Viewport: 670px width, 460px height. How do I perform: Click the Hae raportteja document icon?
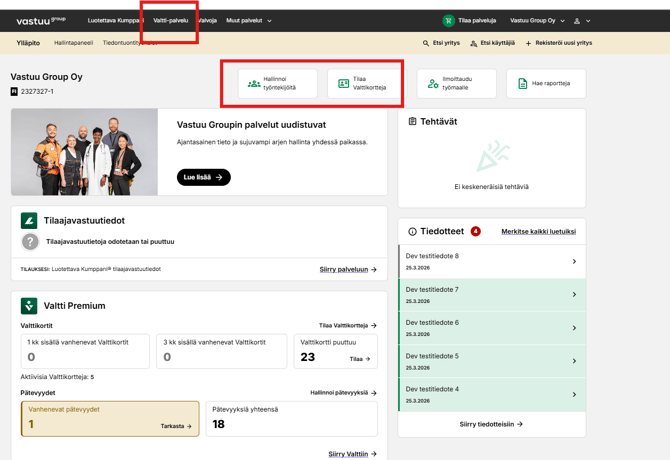[523, 84]
